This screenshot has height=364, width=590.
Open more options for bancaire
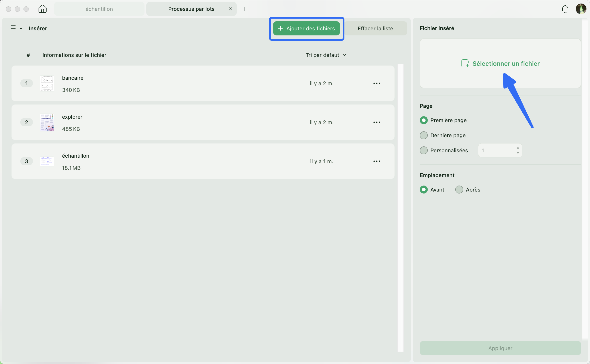coord(377,83)
